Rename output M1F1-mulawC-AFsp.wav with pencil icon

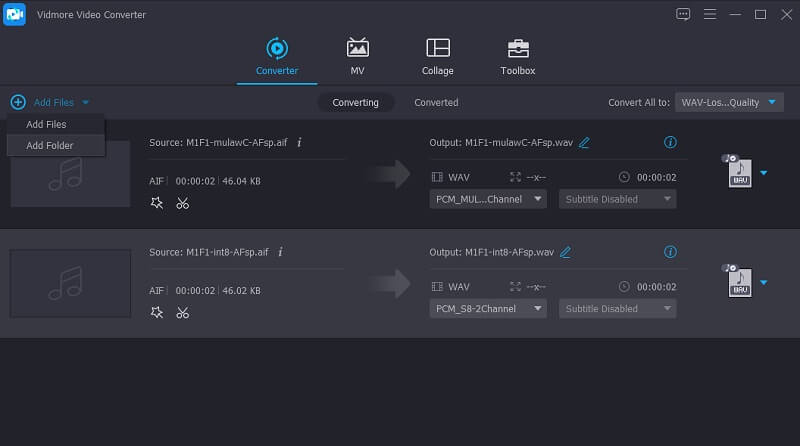[x=584, y=143]
